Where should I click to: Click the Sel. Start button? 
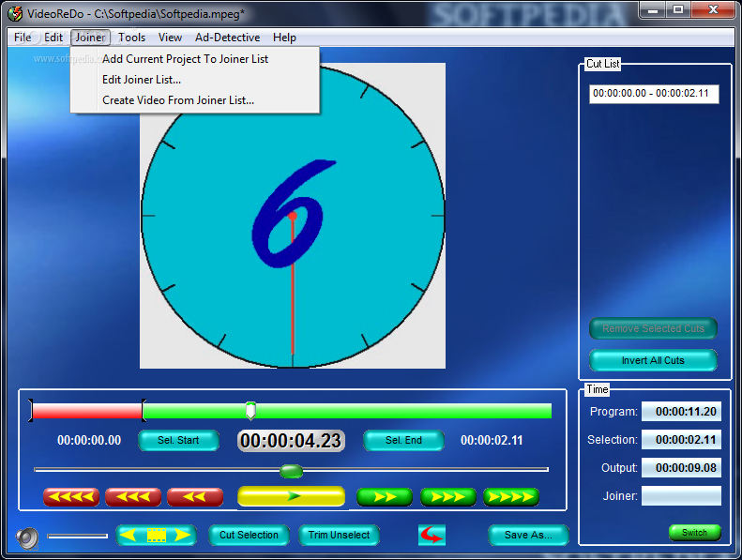click(178, 440)
